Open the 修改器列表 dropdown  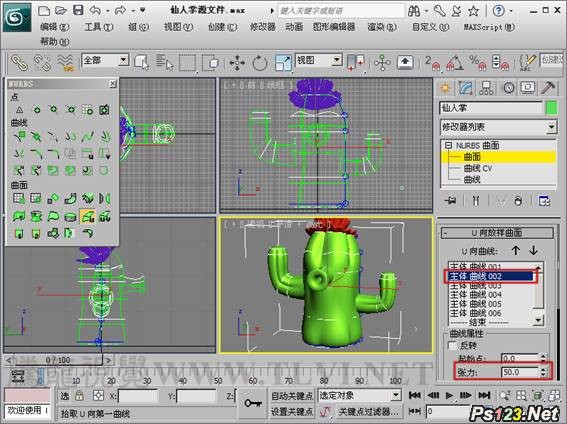(x=498, y=127)
